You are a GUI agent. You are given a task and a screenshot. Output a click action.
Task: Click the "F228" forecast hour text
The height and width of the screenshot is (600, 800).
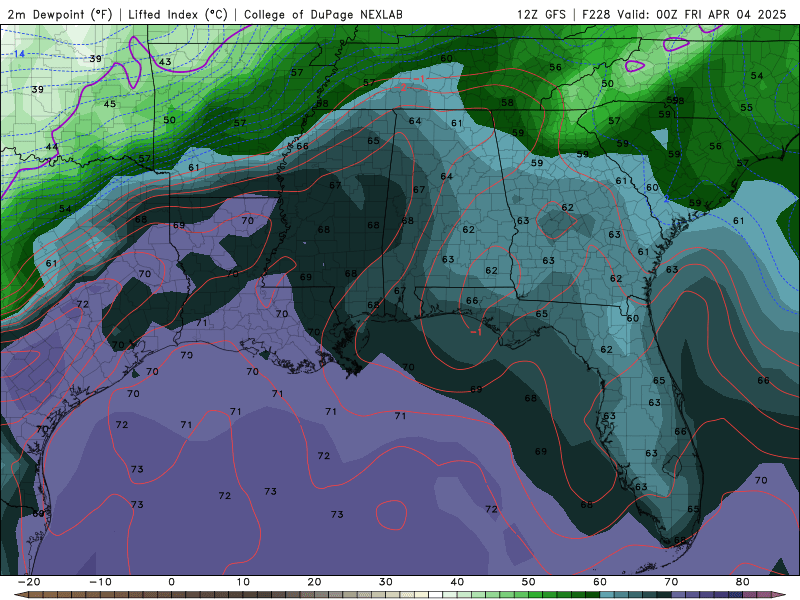pyautogui.click(x=595, y=14)
